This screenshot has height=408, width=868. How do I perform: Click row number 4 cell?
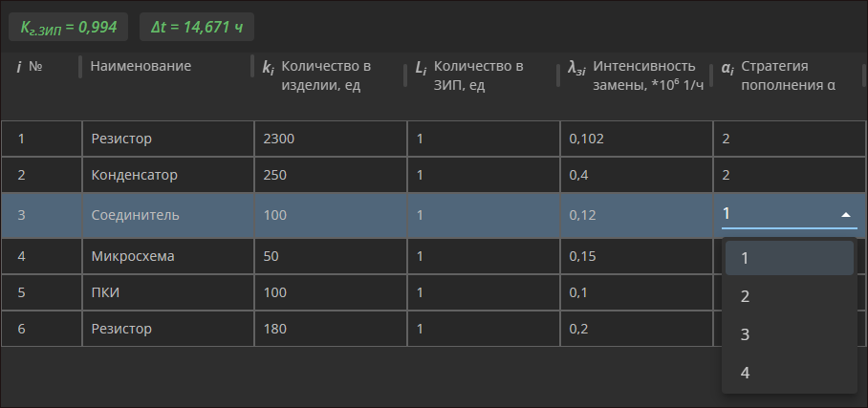[41, 256]
